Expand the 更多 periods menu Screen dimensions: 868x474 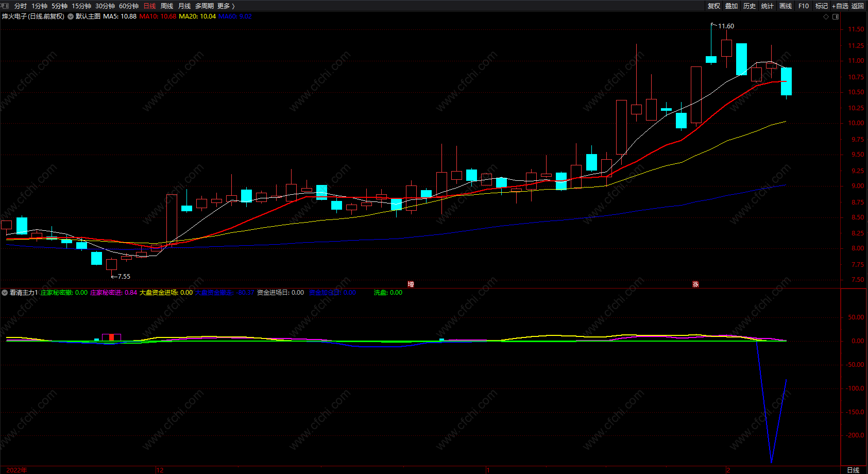226,6
